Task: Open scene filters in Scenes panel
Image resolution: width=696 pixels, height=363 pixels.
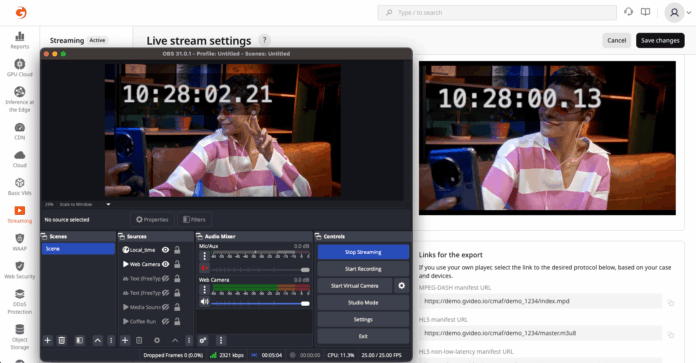Action: coord(79,340)
